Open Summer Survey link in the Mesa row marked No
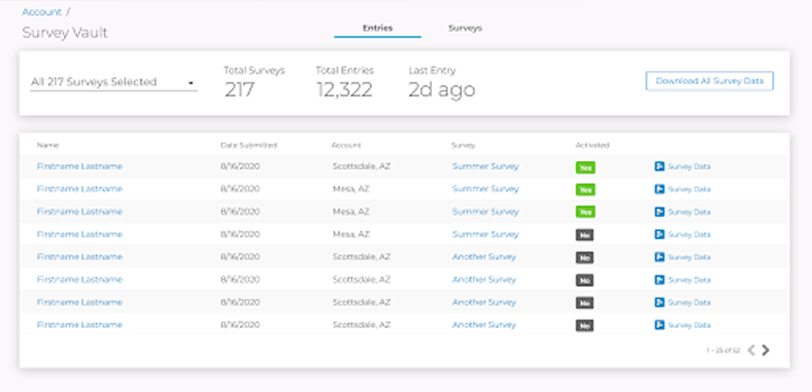This screenshot has width=812, height=392. (x=485, y=234)
